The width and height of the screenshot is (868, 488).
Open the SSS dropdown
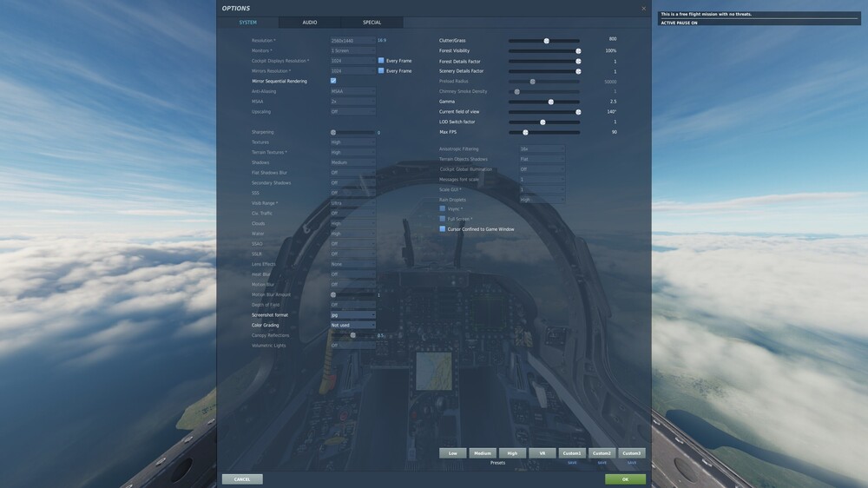click(x=352, y=193)
